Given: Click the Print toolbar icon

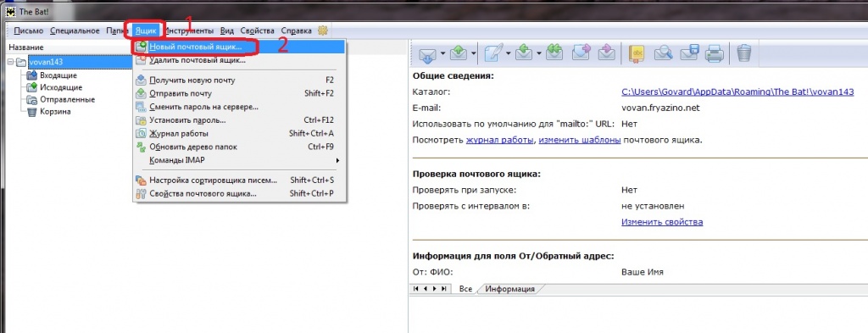Looking at the screenshot, I should tap(715, 53).
